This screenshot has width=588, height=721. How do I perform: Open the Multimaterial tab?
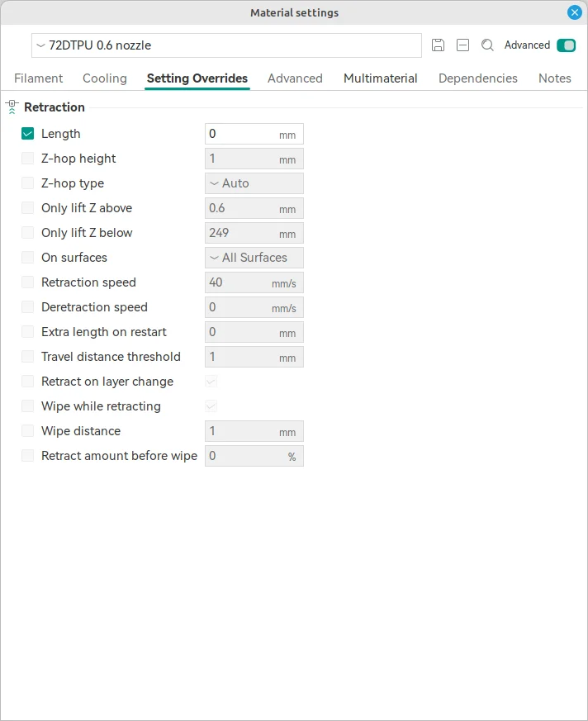(380, 78)
